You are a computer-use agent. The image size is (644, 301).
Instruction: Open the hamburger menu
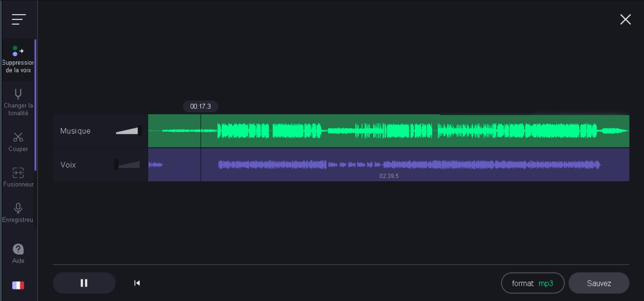[19, 19]
